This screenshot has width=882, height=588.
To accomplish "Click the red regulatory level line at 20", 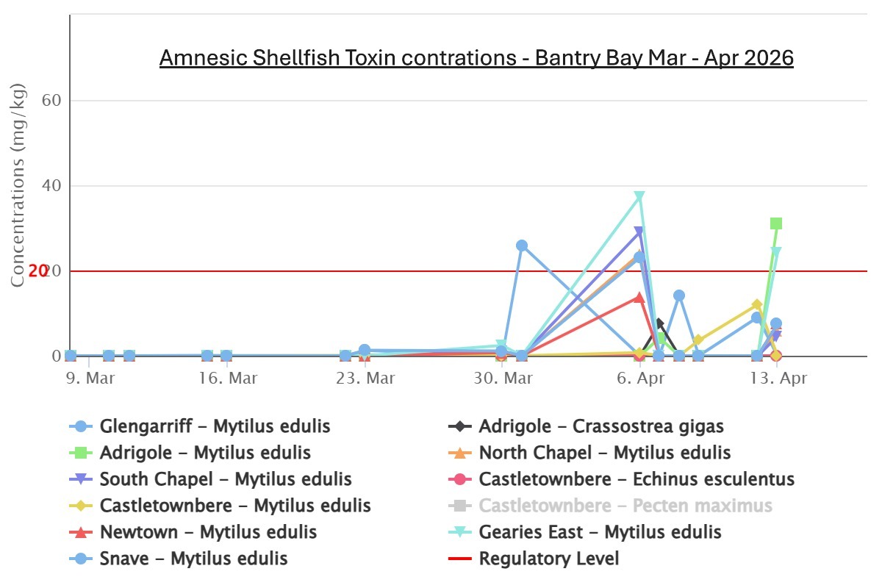I will pyautogui.click(x=294, y=271).
